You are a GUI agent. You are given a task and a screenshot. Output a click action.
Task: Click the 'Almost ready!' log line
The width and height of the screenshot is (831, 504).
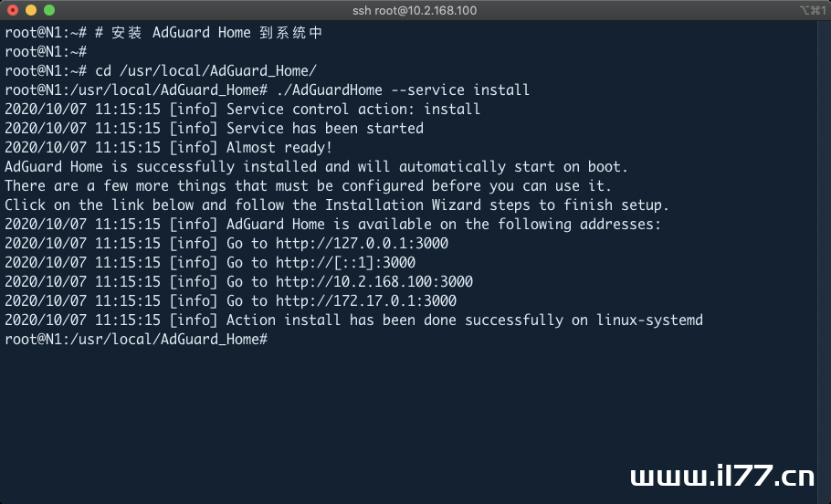[169, 147]
